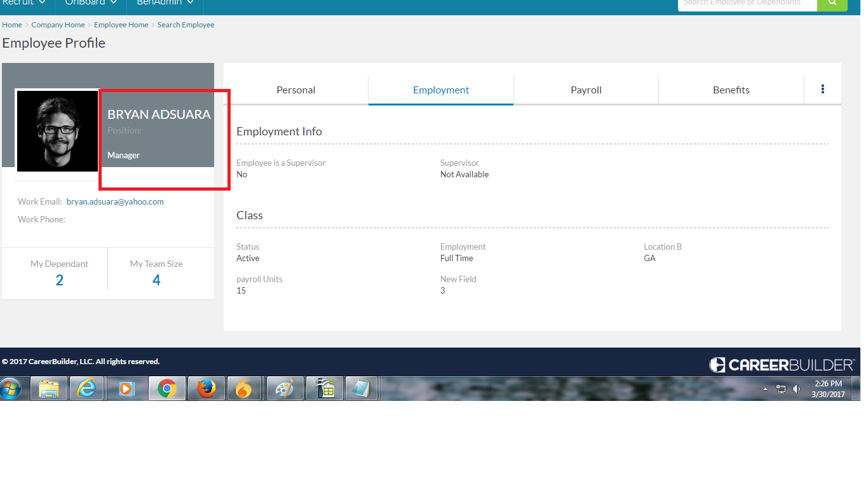This screenshot has height=488, width=868.
Task: Expand the BenAdmin dropdown menu
Action: (x=165, y=3)
